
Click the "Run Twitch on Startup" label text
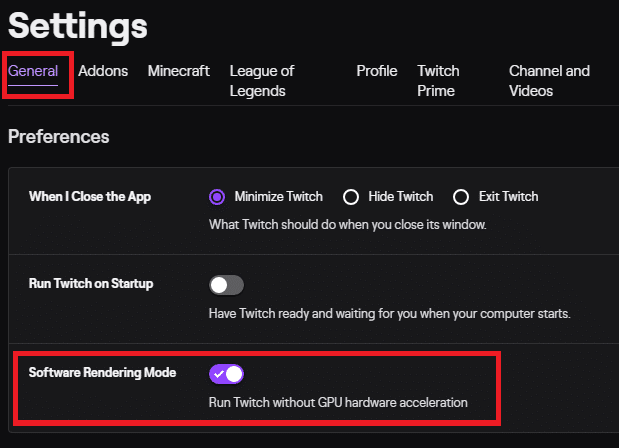coord(91,284)
